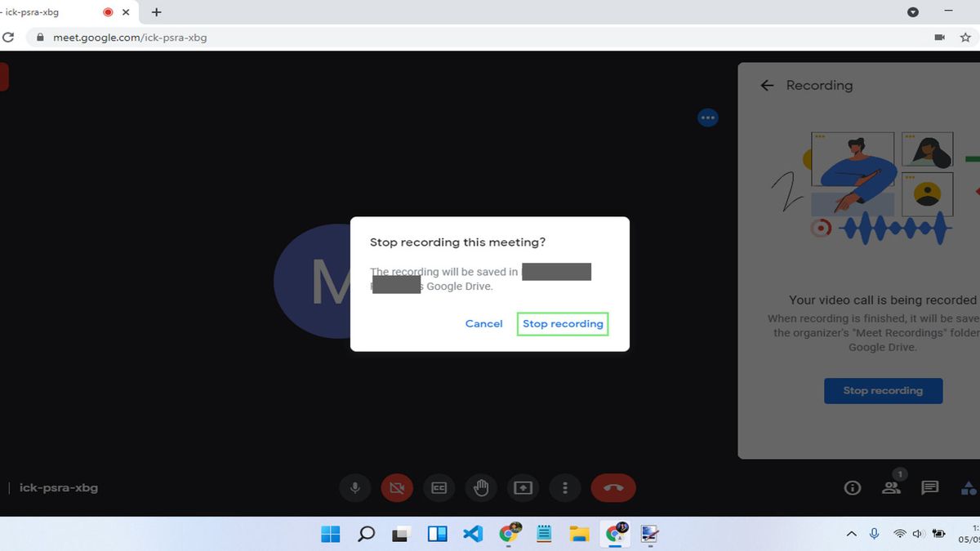The height and width of the screenshot is (551, 980).
Task: Raise your hand in the meeting
Action: pos(481,487)
